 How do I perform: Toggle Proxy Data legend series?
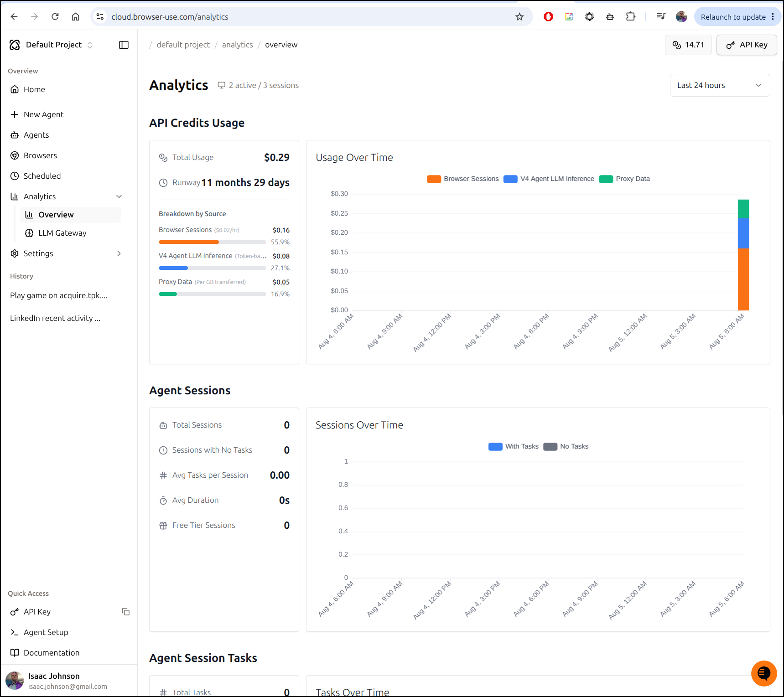(x=624, y=179)
